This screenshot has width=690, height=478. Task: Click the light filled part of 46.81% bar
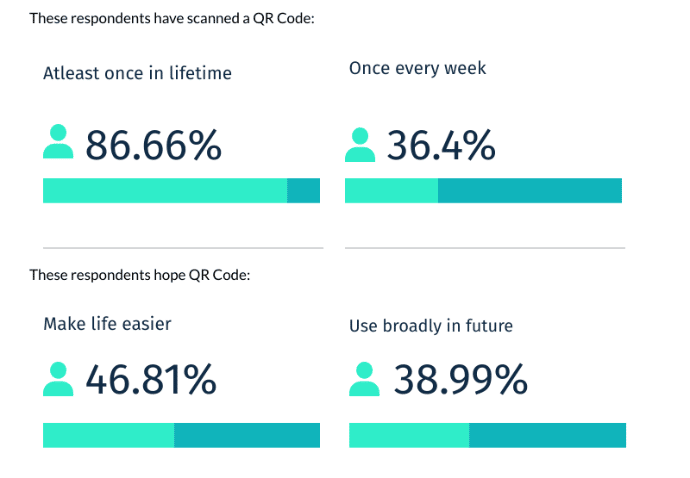[x=108, y=435]
